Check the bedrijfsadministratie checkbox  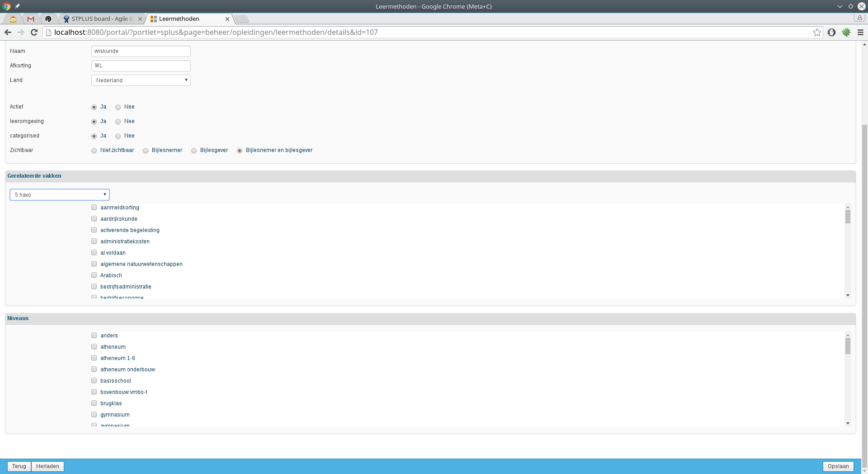[94, 286]
